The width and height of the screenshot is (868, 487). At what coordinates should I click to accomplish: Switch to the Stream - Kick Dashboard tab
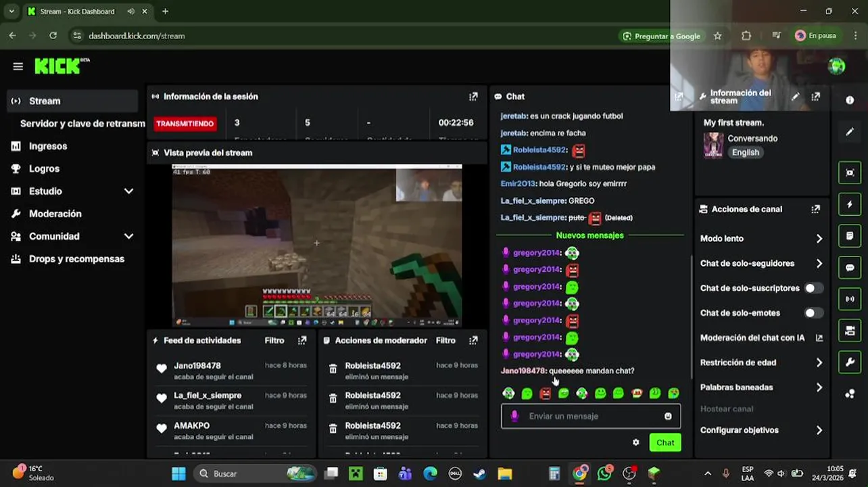(87, 11)
